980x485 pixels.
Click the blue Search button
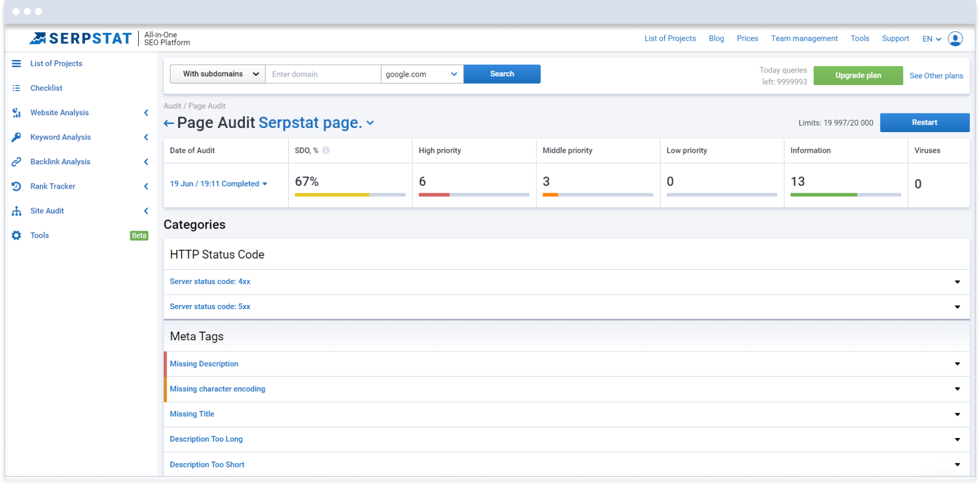(502, 74)
